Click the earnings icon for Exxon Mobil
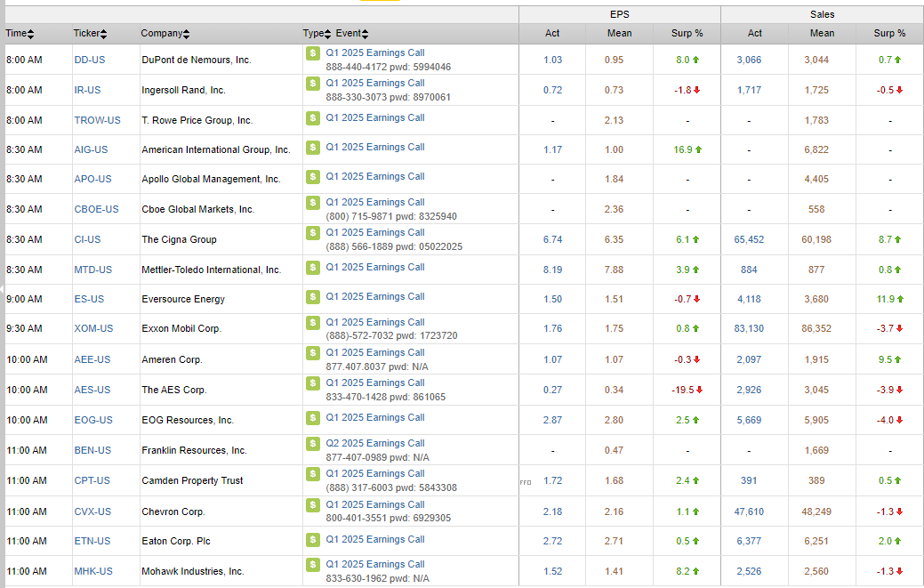Screen dimensions: 924x588 pyautogui.click(x=313, y=322)
